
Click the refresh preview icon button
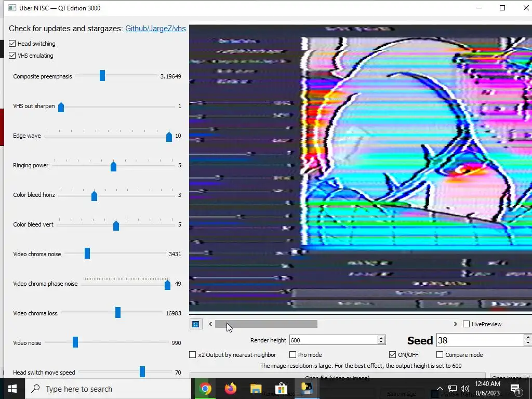coord(196,324)
